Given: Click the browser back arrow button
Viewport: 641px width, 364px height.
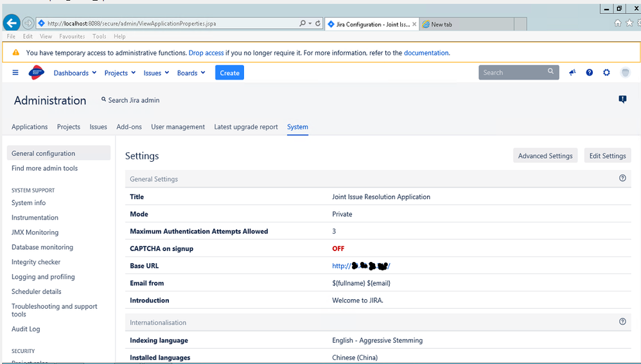Looking at the screenshot, I should [12, 23].
